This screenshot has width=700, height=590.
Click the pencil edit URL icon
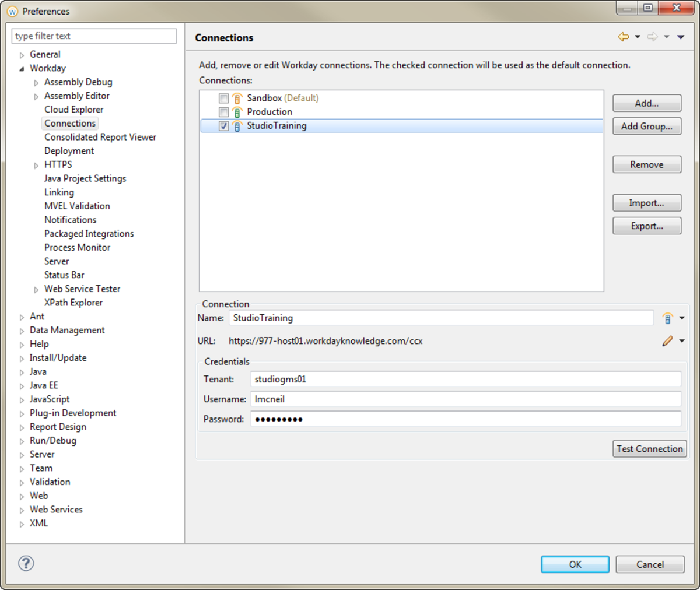click(x=668, y=341)
